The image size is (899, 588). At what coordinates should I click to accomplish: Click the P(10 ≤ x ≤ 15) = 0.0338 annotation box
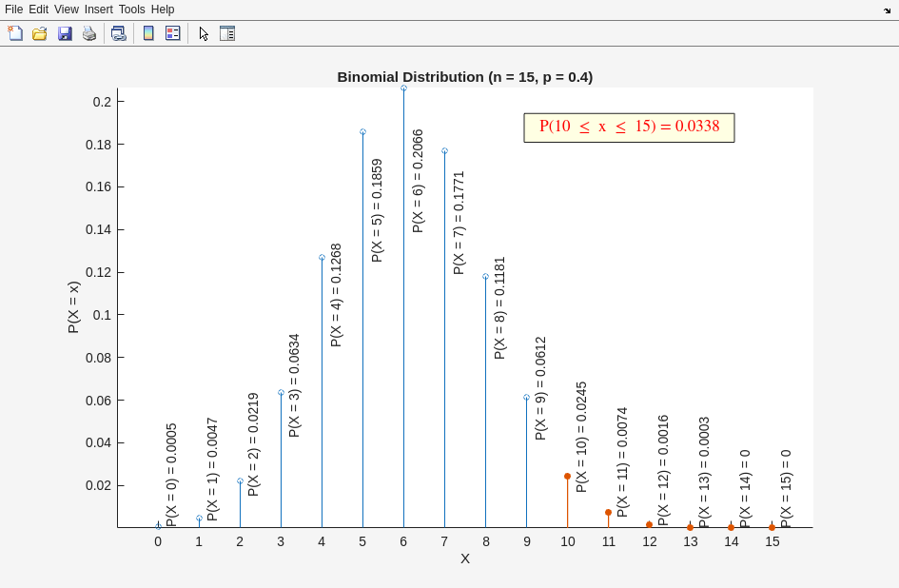(x=629, y=127)
